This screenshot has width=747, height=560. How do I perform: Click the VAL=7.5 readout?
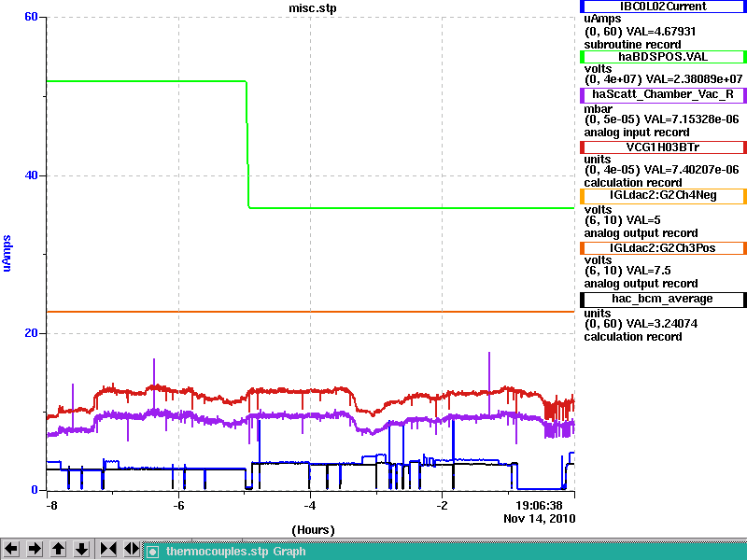648,271
